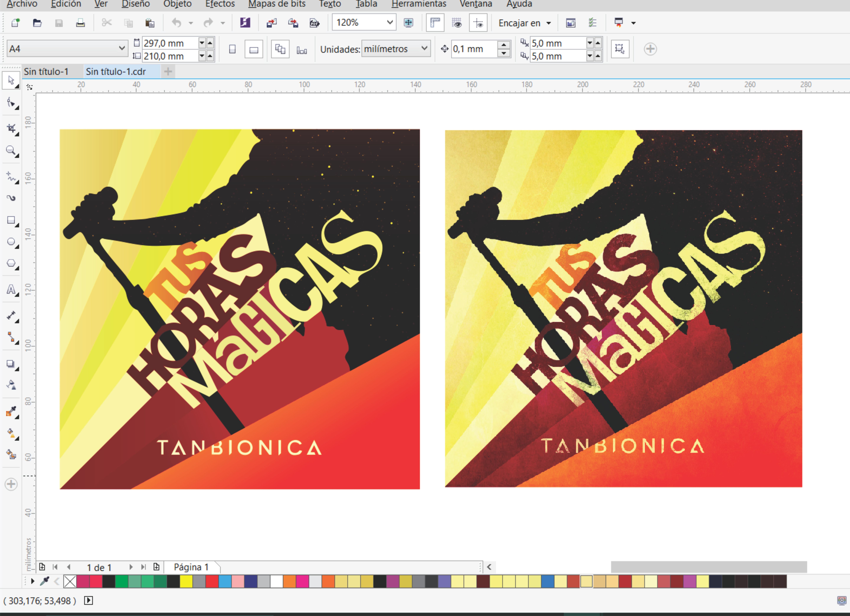This screenshot has width=850, height=616.
Task: Select the Text tool
Action: click(x=11, y=289)
